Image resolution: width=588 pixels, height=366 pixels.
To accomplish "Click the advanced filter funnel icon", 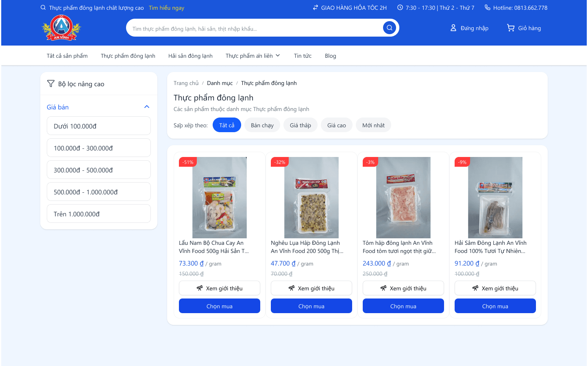I will point(51,83).
